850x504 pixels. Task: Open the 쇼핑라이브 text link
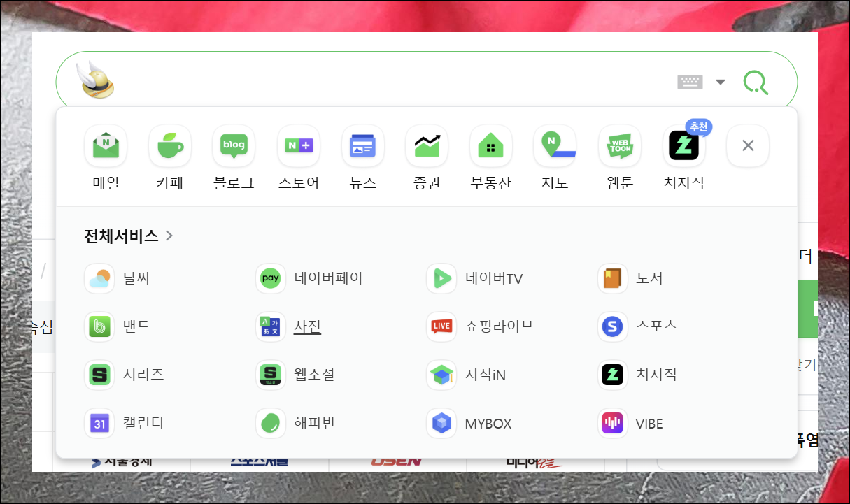500,326
